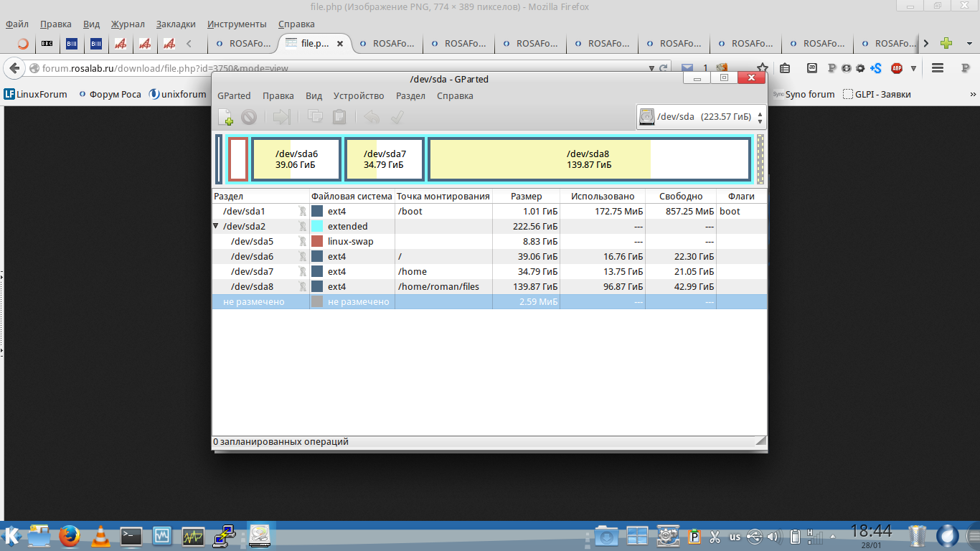
Task: Click the Точка монтирования column header
Action: pyautogui.click(x=443, y=196)
